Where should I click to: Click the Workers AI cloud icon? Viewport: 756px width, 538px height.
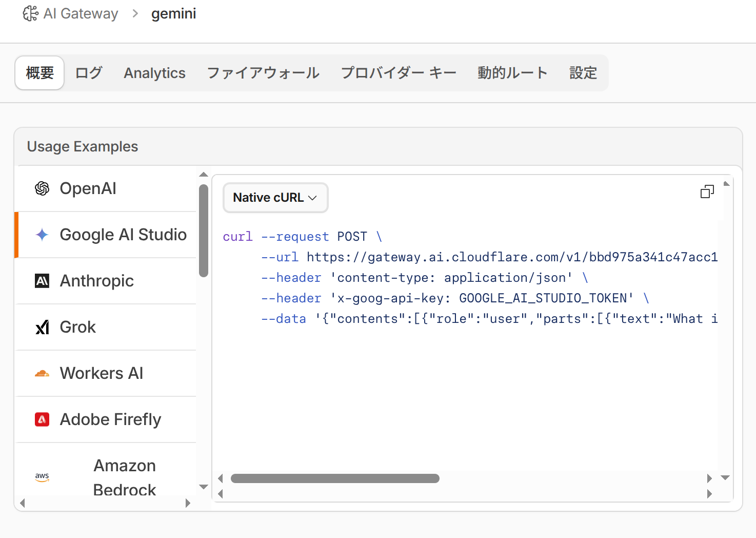tap(42, 373)
